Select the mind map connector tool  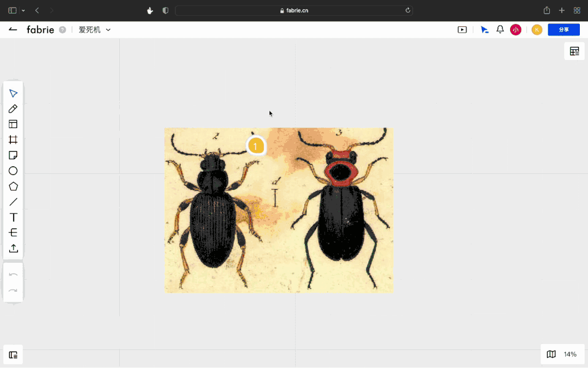(13, 233)
